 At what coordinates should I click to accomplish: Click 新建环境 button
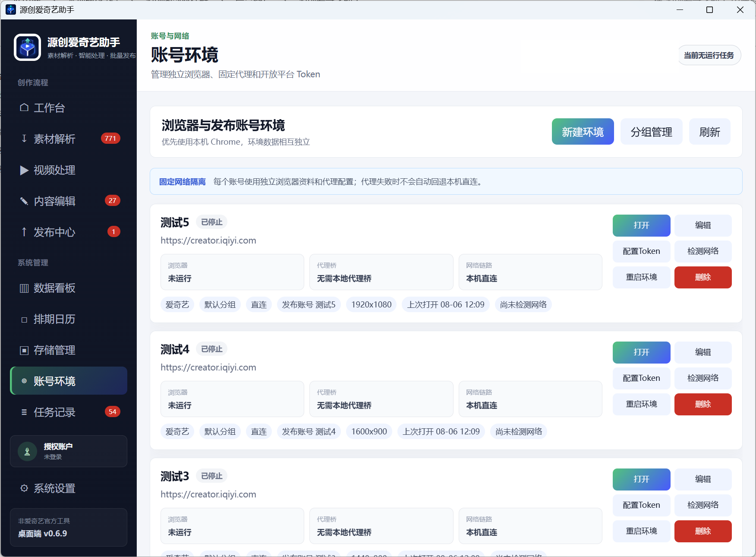[x=583, y=132]
